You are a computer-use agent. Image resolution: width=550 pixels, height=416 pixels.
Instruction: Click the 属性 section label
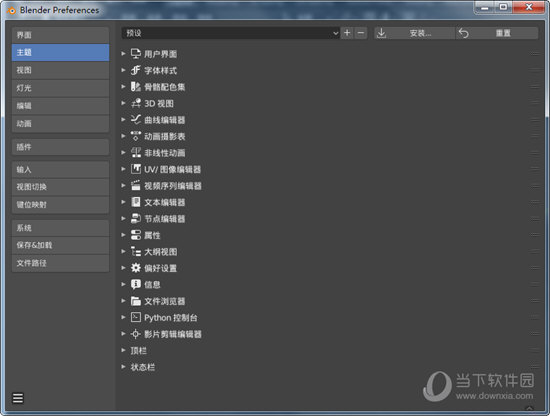[x=152, y=235]
